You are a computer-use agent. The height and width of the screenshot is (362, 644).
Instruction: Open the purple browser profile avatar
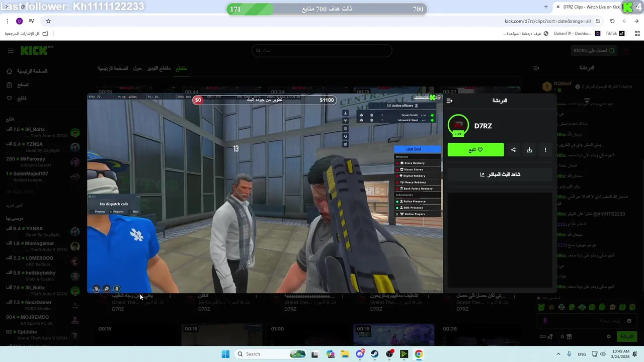point(19,21)
